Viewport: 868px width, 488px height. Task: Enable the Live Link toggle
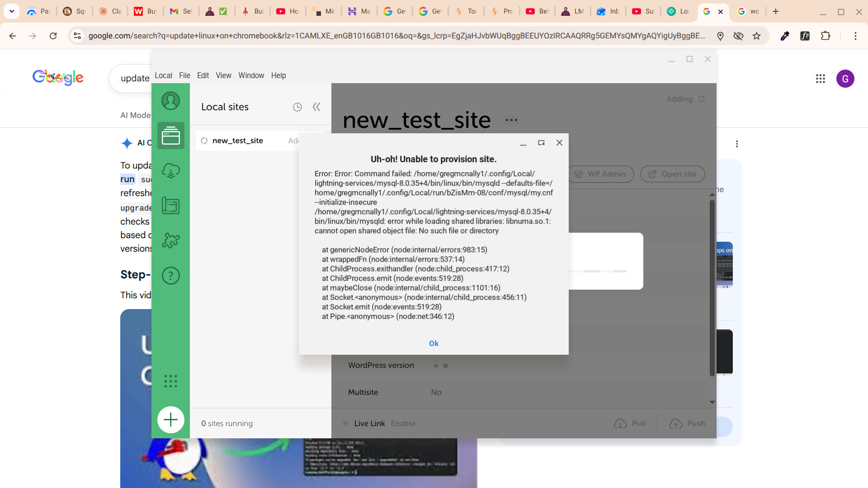(403, 423)
